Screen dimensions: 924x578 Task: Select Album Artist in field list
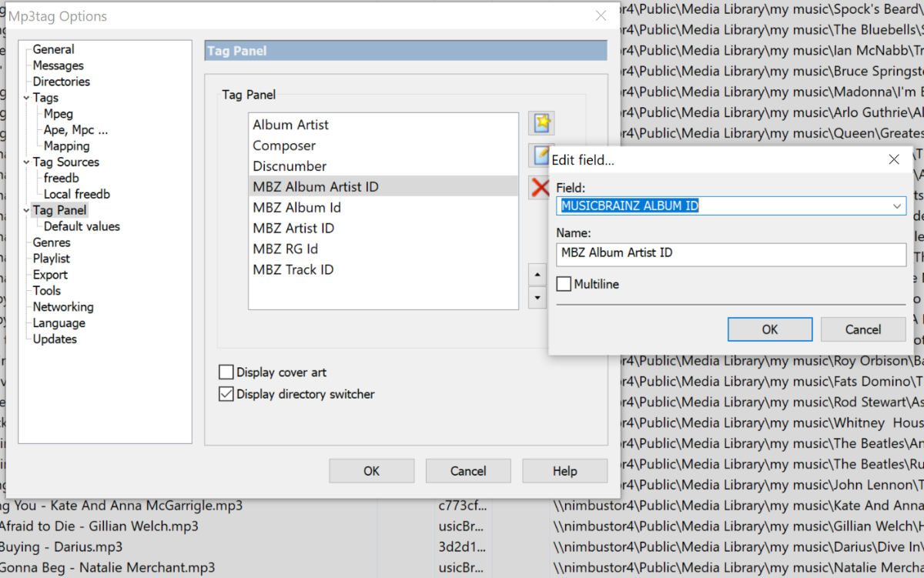pyautogui.click(x=383, y=125)
